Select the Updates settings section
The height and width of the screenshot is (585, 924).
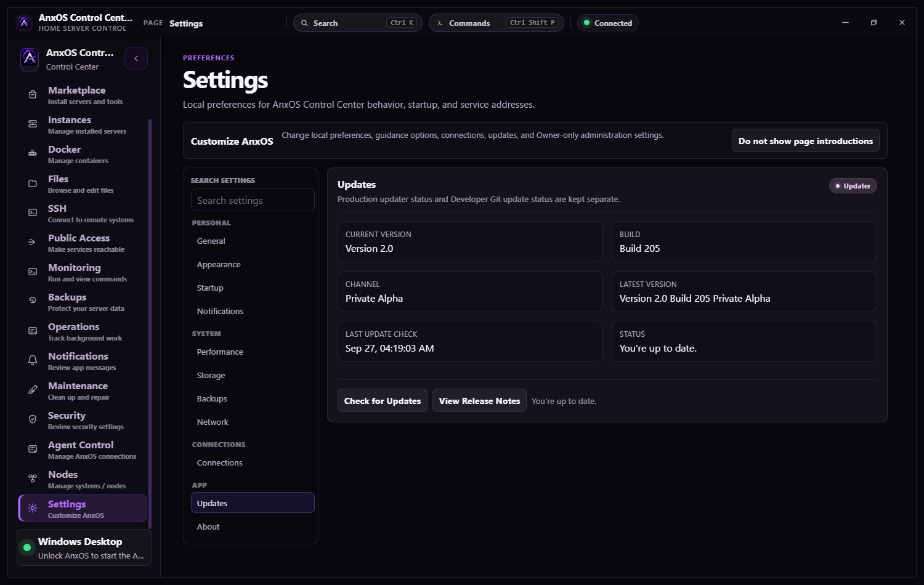click(253, 502)
